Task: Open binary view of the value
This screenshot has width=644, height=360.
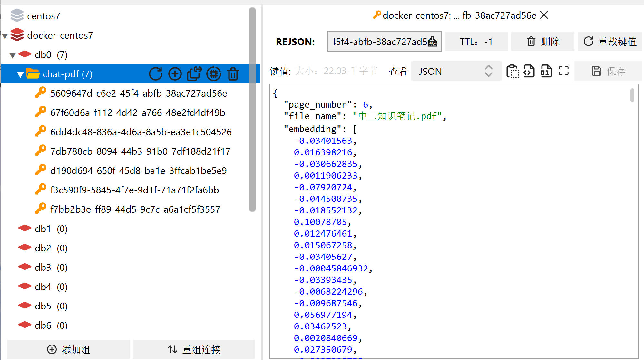Action: [x=546, y=71]
